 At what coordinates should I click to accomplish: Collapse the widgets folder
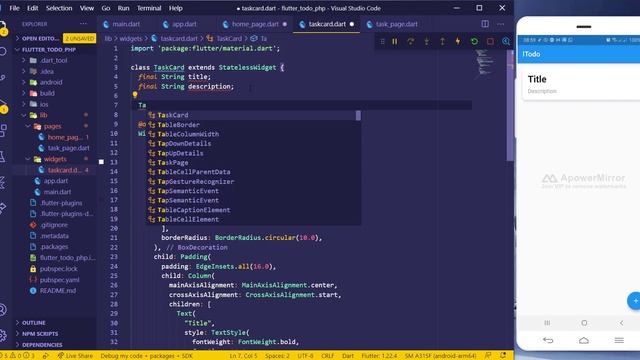click(x=55, y=159)
